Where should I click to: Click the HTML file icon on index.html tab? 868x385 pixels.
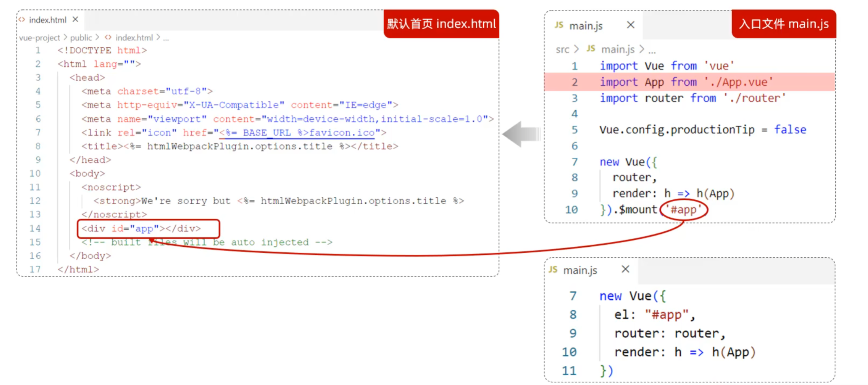(22, 20)
